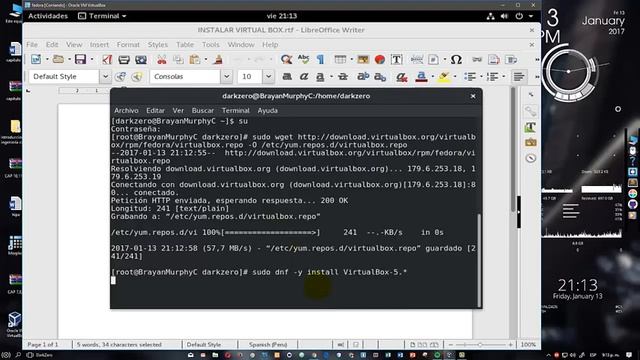
Task: Open the Format menu in Writer
Action: [128, 44]
